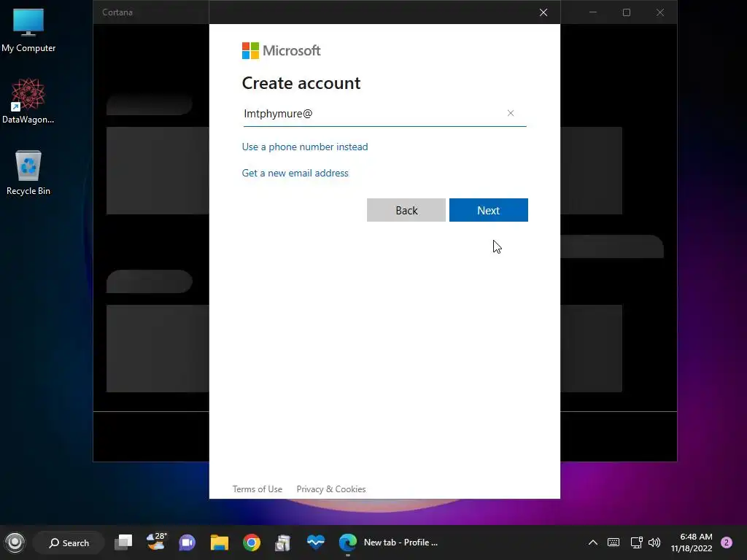
Task: Open the weather widget showing 28°
Action: click(156, 542)
